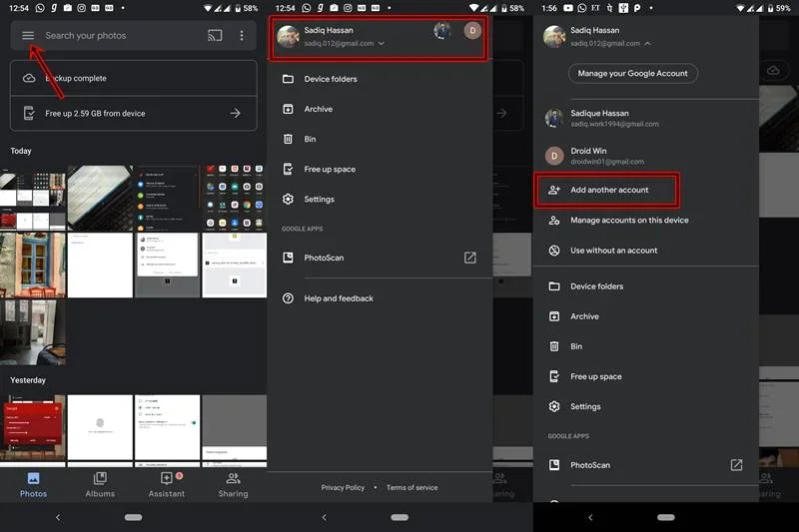Tap the Bin trash icon in the right drawer

point(554,346)
